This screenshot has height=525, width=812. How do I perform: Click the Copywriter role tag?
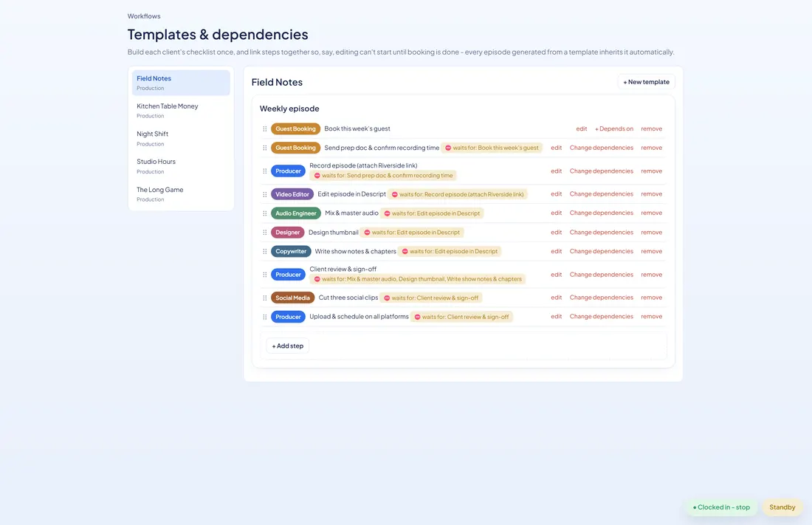[x=291, y=251]
